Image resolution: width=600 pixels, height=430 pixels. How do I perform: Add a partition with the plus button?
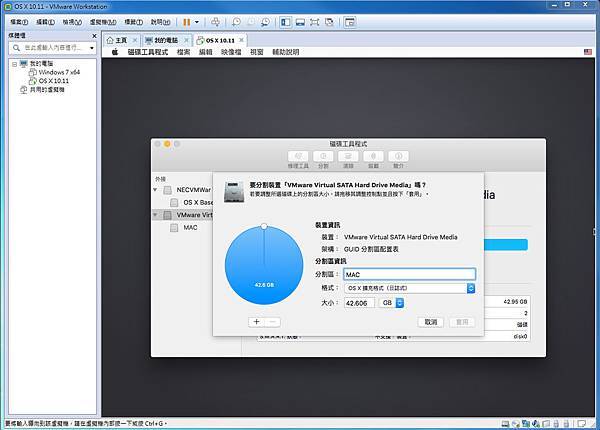click(x=256, y=322)
